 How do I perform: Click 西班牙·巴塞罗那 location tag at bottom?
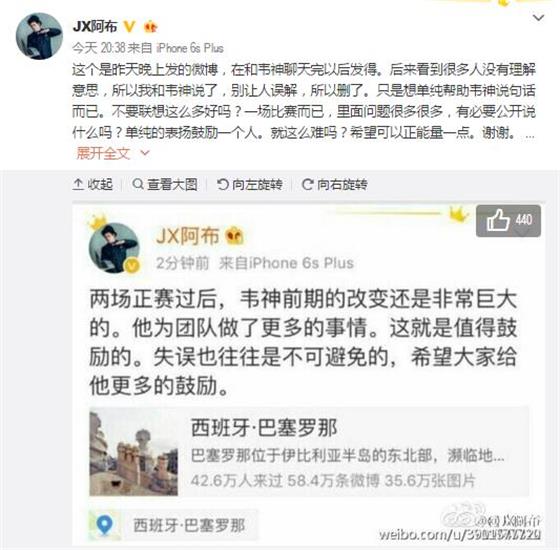click(189, 525)
